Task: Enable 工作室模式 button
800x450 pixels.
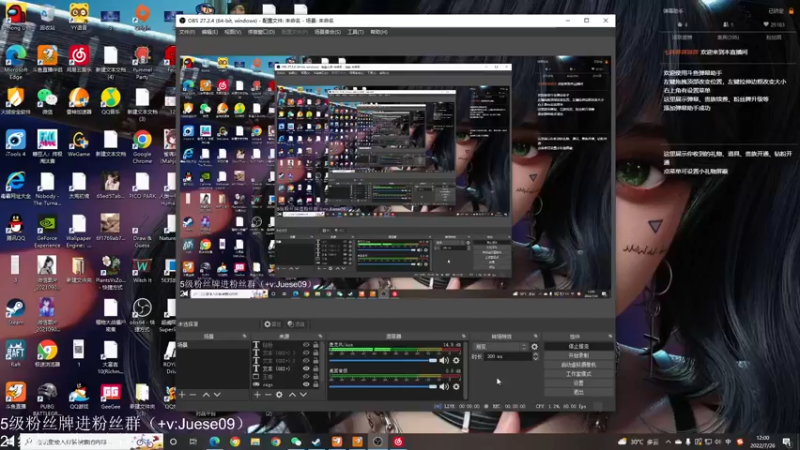Action: pos(578,374)
